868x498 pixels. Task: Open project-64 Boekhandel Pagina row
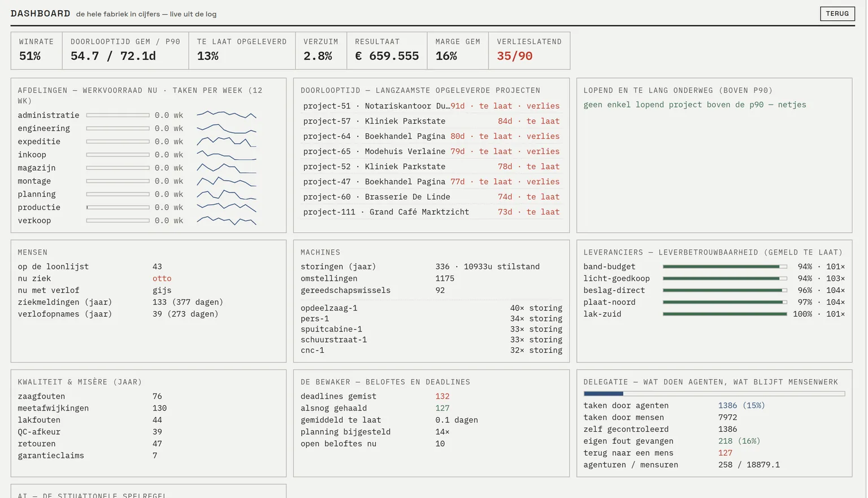pos(431,136)
